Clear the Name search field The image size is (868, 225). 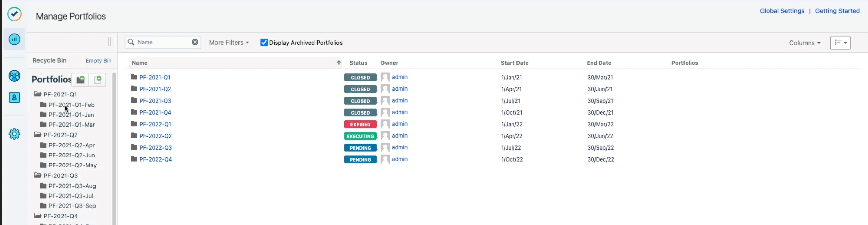[195, 42]
